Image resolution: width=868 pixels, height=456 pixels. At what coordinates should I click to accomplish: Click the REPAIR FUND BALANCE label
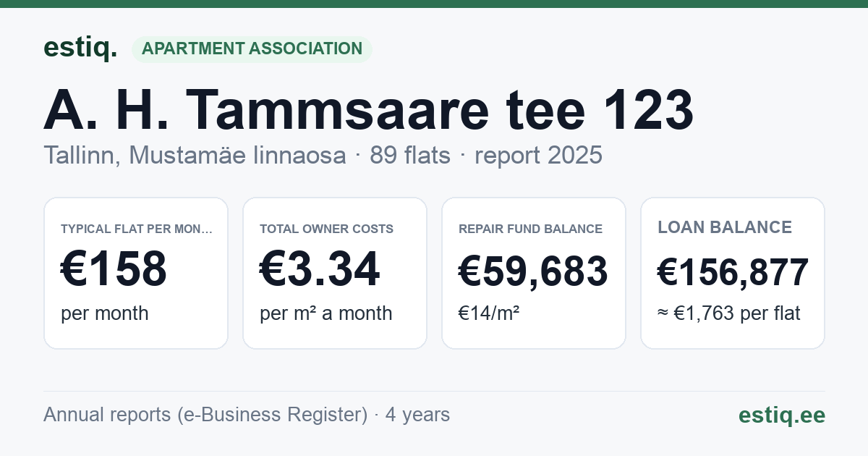[x=531, y=229]
